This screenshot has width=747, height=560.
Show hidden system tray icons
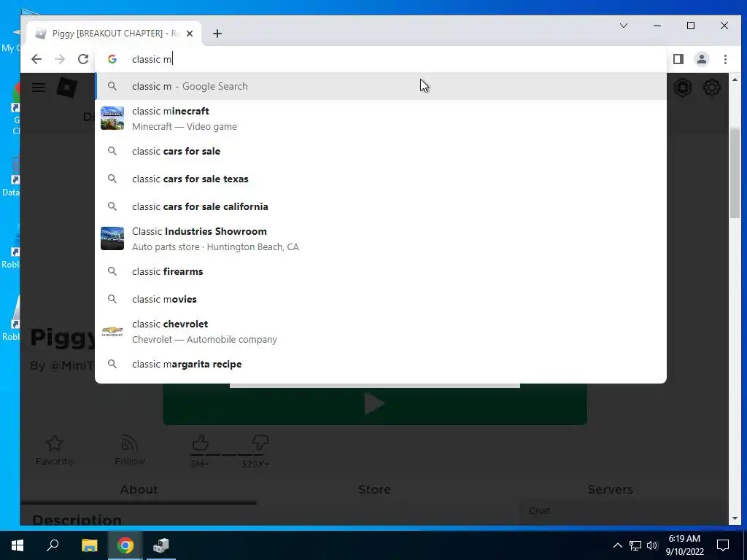pos(617,545)
